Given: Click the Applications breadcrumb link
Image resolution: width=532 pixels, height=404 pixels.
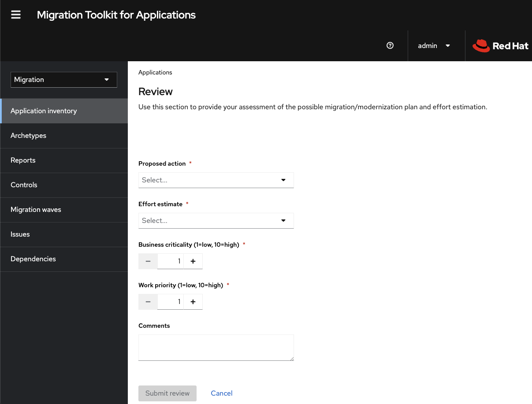Looking at the screenshot, I should (x=155, y=72).
